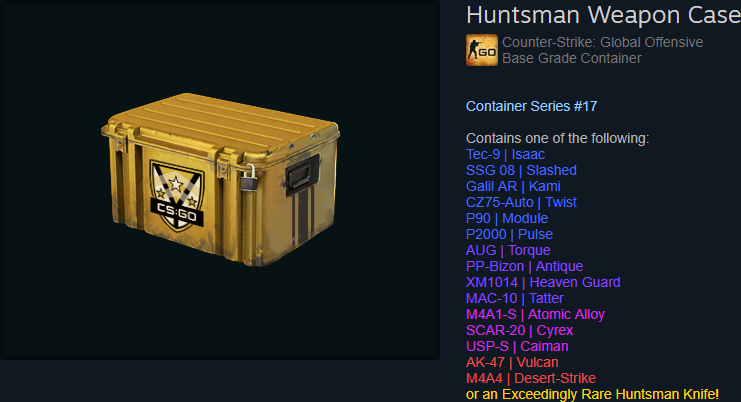Image resolution: width=741 pixels, height=402 pixels.
Task: Choose MAC-10 | Tatter in list
Action: click(x=515, y=299)
